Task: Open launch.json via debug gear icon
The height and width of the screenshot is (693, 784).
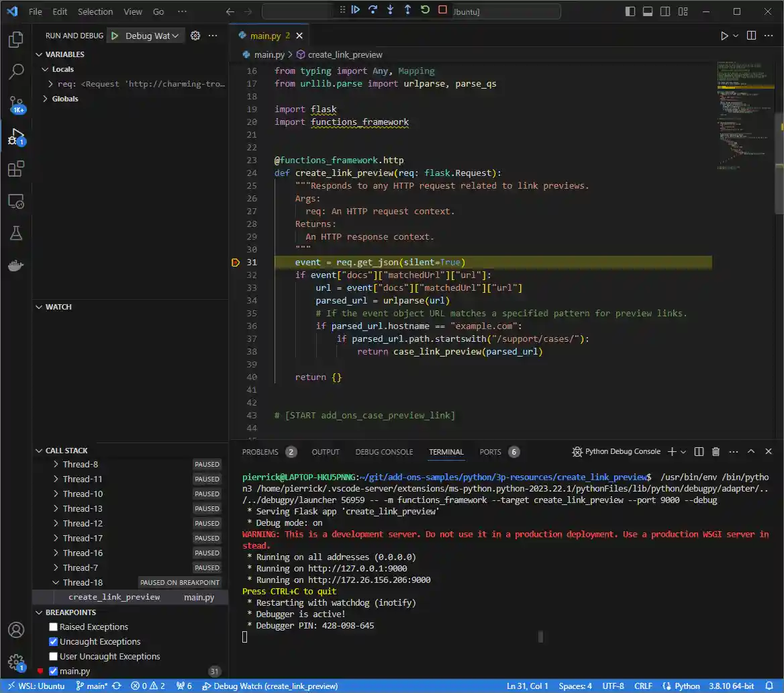Action: click(x=195, y=36)
